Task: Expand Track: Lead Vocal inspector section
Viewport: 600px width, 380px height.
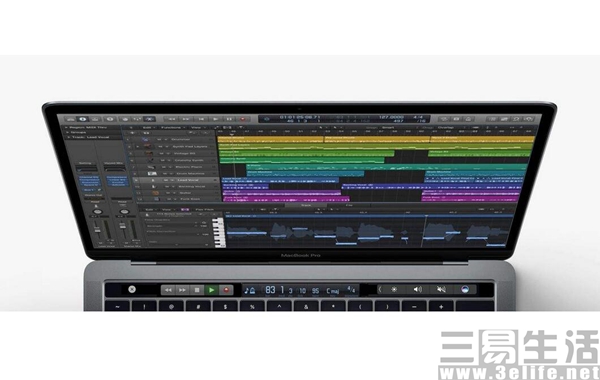Action: click(x=69, y=137)
